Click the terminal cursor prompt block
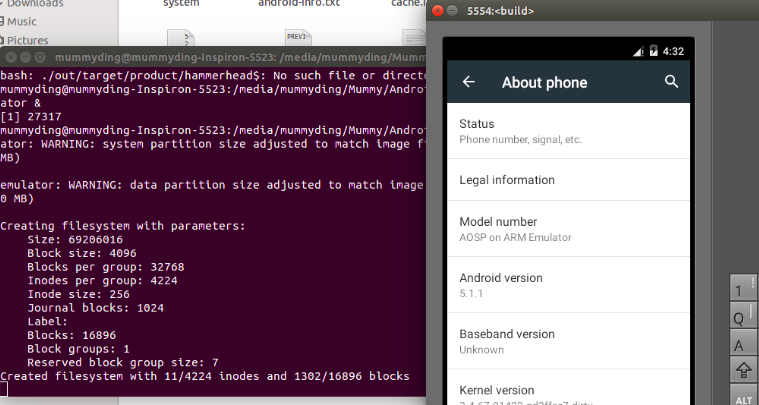The width and height of the screenshot is (759, 405). pos(3,389)
